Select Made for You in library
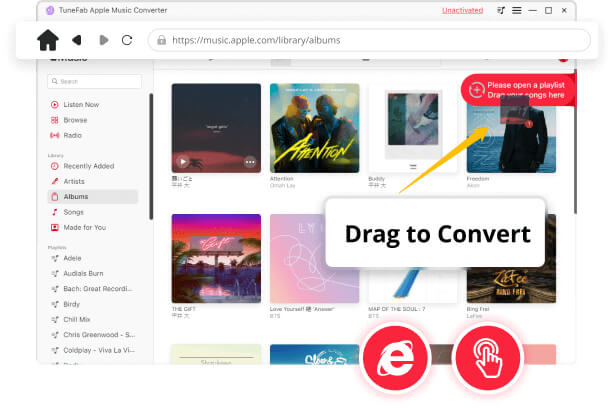This screenshot has height=408, width=614. click(85, 227)
